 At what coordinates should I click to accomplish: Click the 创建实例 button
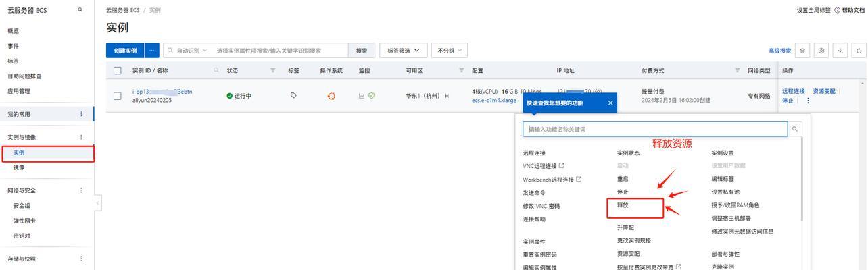pos(125,51)
